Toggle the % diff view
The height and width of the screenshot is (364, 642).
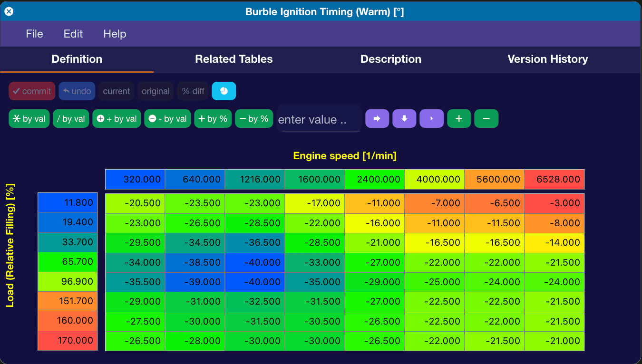[193, 91]
